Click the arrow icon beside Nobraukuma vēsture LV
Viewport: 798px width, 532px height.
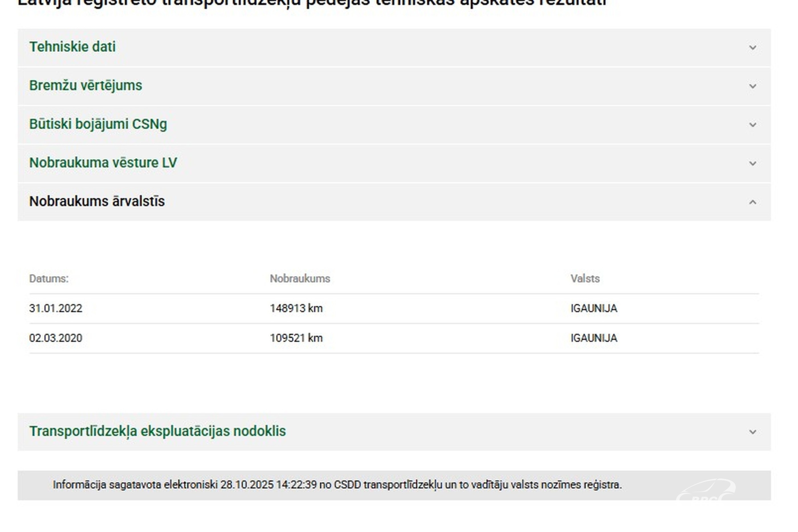[752, 164]
